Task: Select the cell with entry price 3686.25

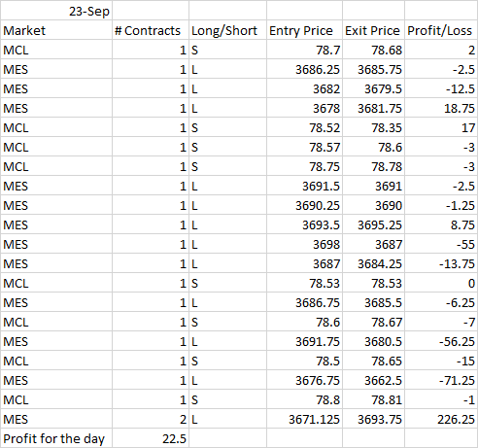Action: (x=304, y=69)
